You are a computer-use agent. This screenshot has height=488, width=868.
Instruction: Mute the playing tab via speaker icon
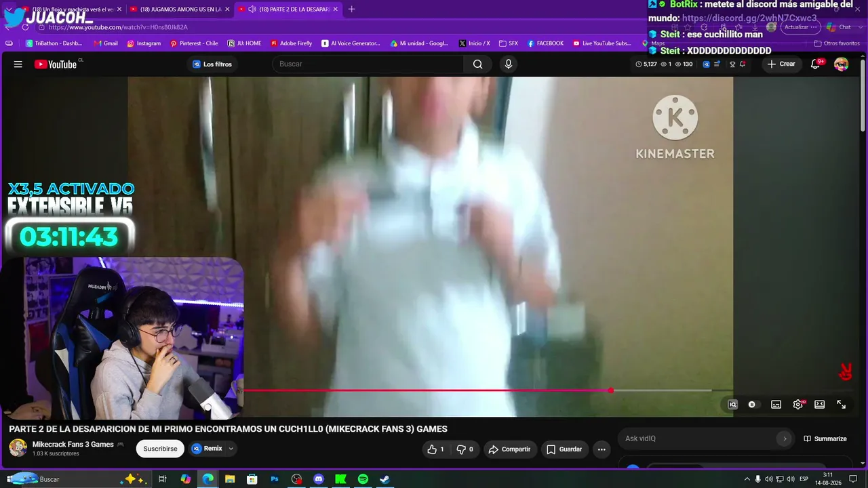click(x=252, y=9)
